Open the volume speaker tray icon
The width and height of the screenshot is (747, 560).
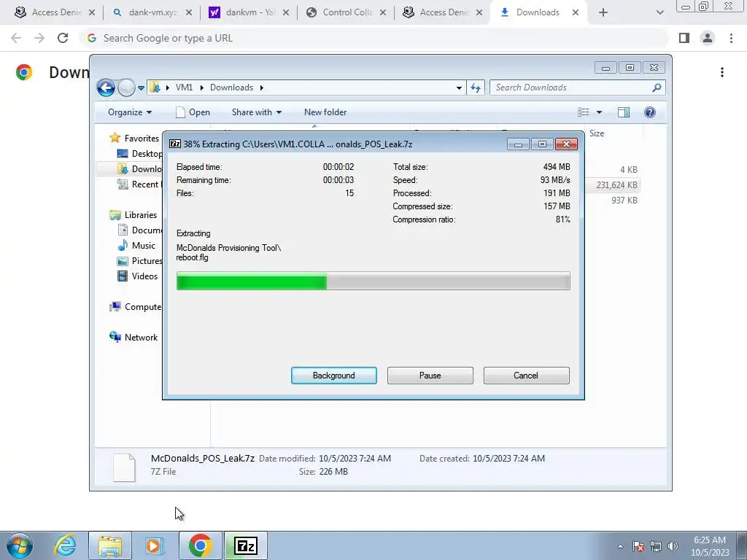[x=673, y=546]
